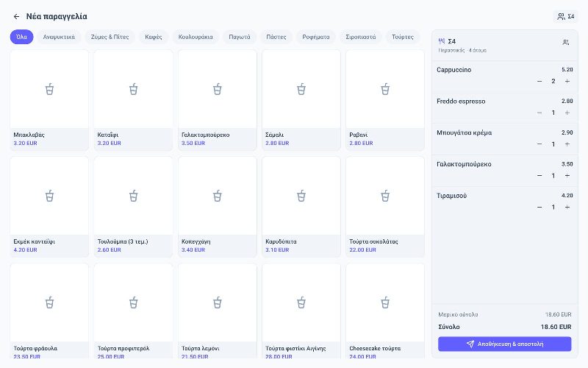Add Κοπεγχάγη via its cup icon
The image size is (588, 368).
(x=218, y=196)
